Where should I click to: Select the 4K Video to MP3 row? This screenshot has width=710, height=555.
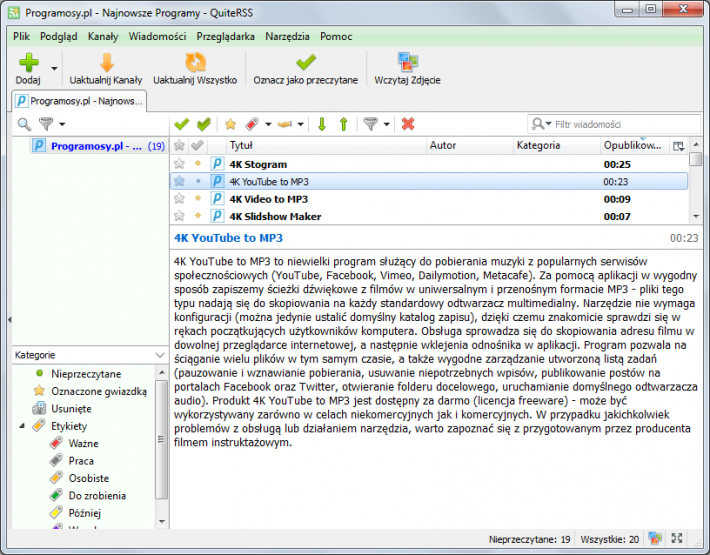click(429, 199)
